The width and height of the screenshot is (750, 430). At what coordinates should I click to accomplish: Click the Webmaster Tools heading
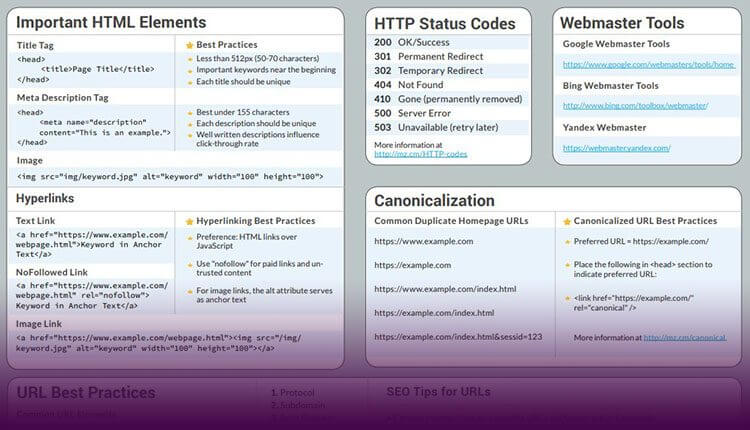point(622,22)
